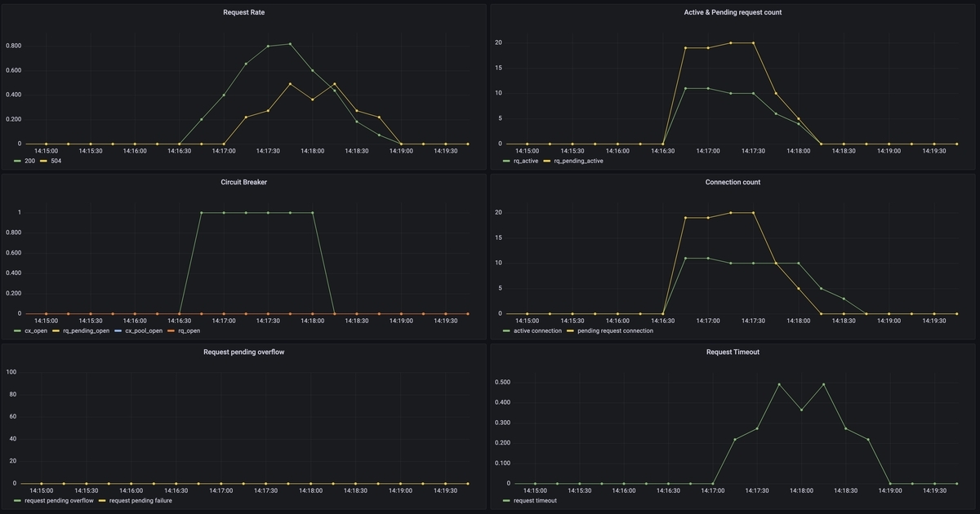This screenshot has height=514, width=980.
Task: Click yellow request pending failure legend icon
Action: tap(102, 500)
